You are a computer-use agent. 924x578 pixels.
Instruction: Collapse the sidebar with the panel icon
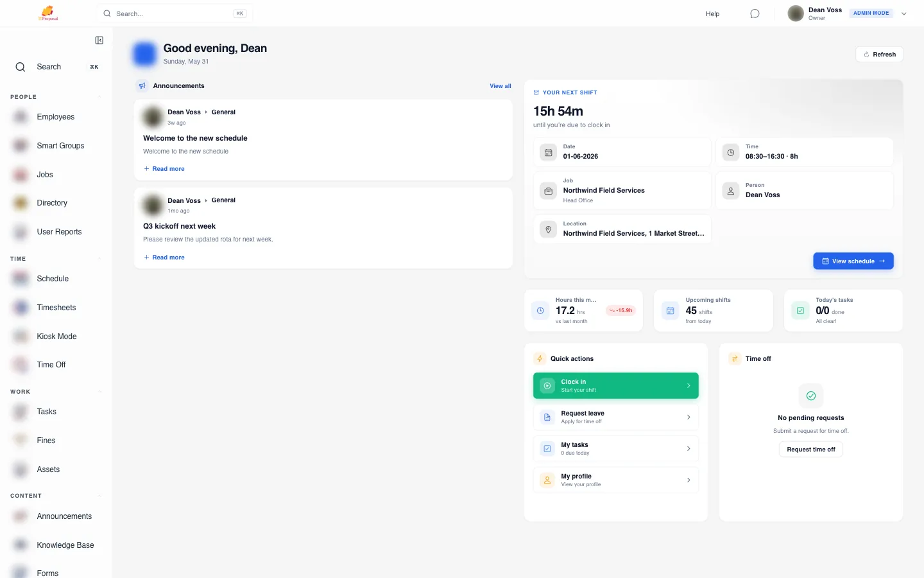pos(99,40)
